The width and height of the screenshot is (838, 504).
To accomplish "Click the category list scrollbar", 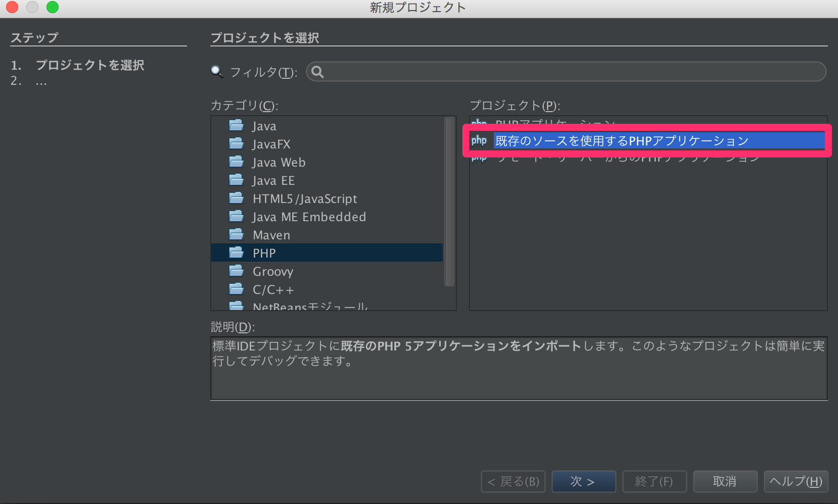I will [450, 202].
